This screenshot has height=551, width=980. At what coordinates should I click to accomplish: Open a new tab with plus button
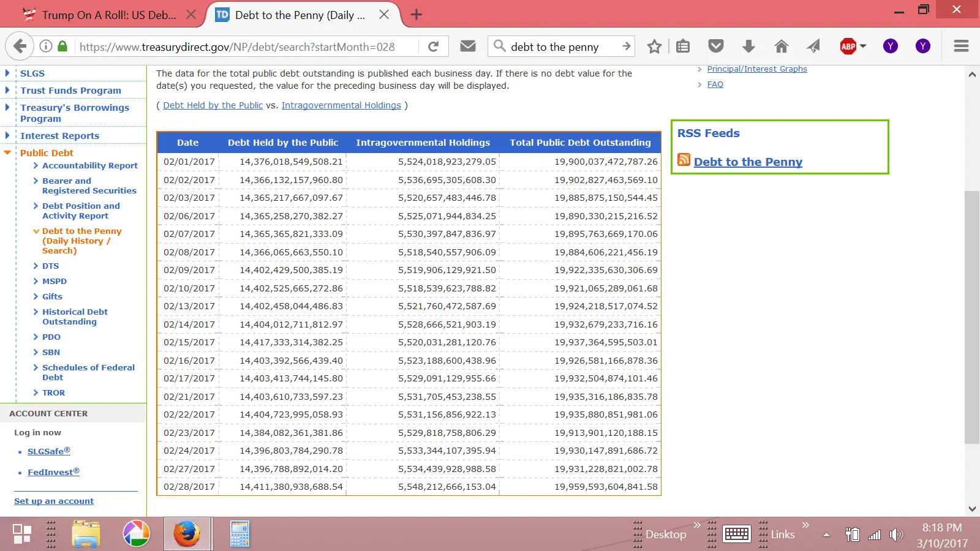point(417,15)
